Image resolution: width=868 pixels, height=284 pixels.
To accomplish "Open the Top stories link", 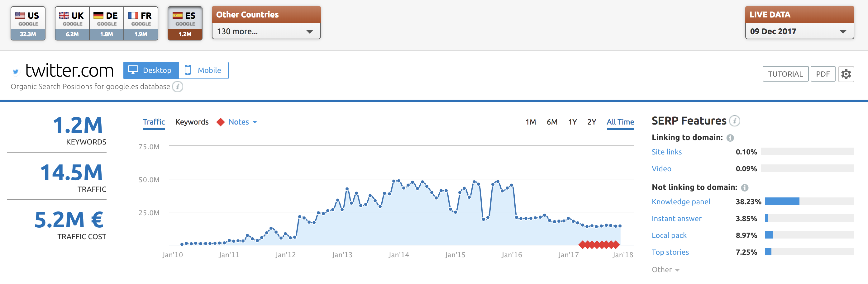I will [x=670, y=252].
